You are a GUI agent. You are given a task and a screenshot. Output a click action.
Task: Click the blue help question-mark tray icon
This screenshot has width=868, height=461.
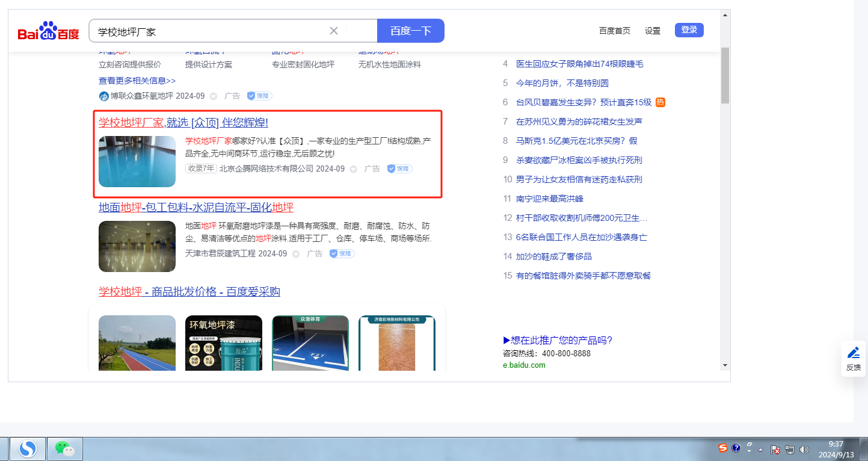(736, 448)
